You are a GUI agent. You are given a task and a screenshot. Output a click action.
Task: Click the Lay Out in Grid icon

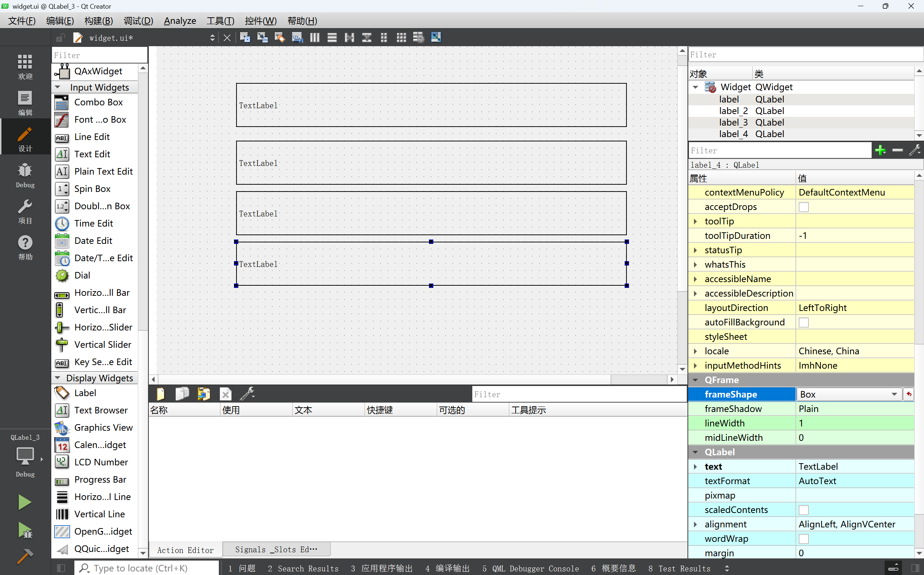coord(401,37)
